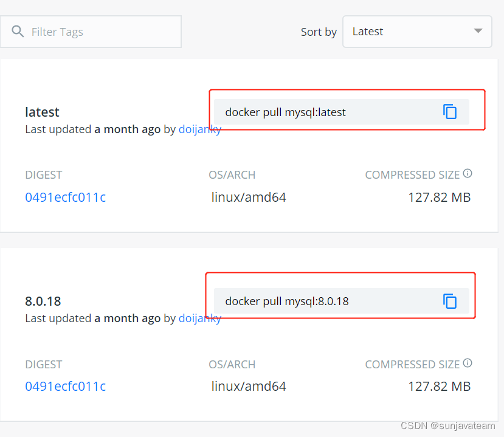
Task: Open digest 0491ecfc011c for latest tag
Action: coord(65,198)
